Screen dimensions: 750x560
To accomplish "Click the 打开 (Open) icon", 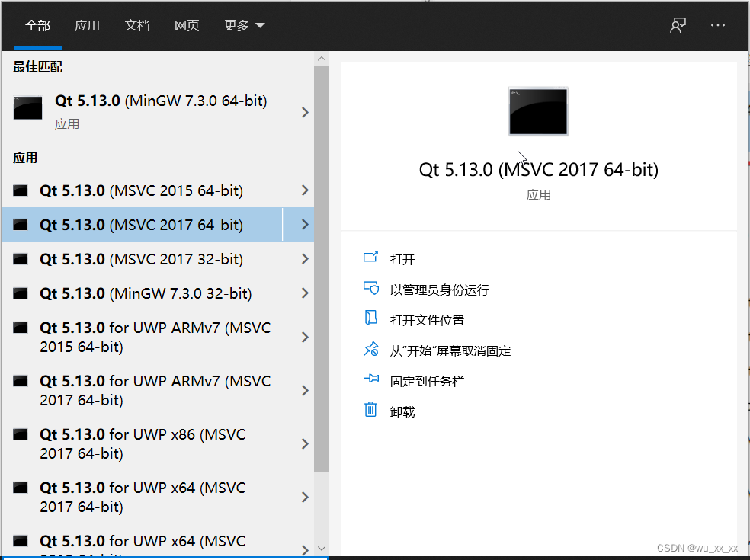I will click(371, 258).
